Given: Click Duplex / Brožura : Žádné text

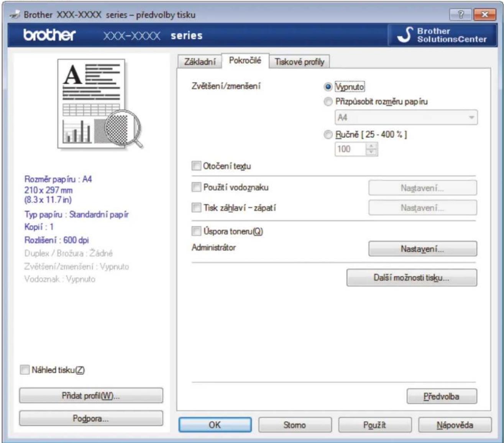Looking at the screenshot, I should 69,253.
